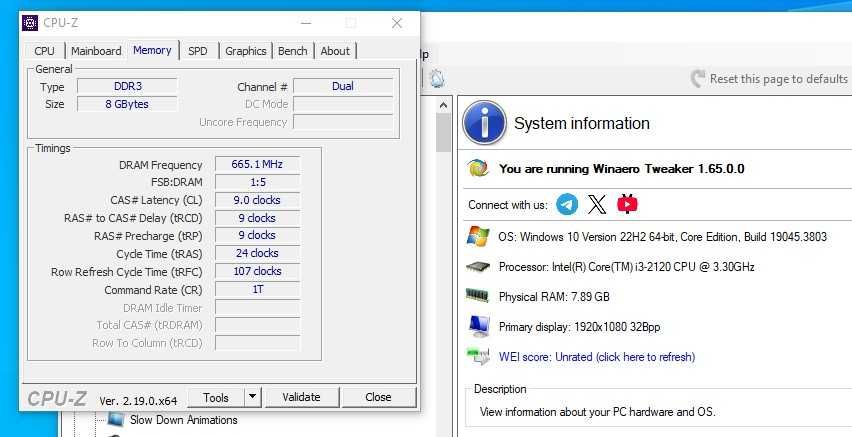Select Slow Down Animations tree item
The width and height of the screenshot is (852, 437).
point(183,420)
